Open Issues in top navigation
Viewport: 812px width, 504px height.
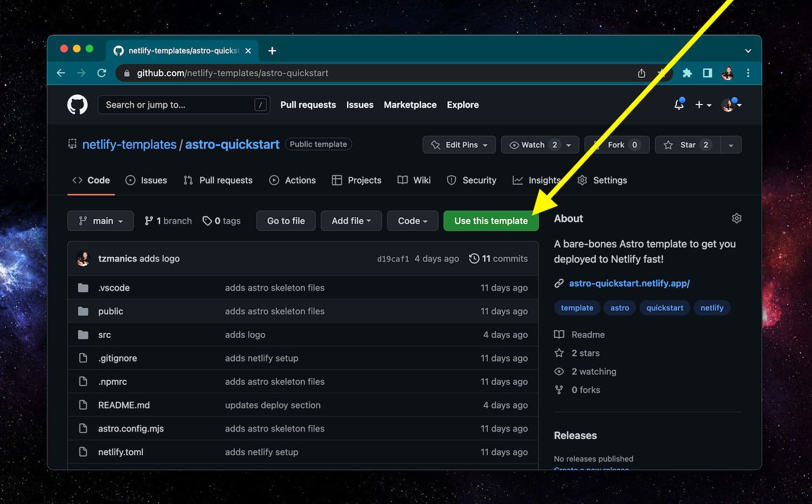360,104
